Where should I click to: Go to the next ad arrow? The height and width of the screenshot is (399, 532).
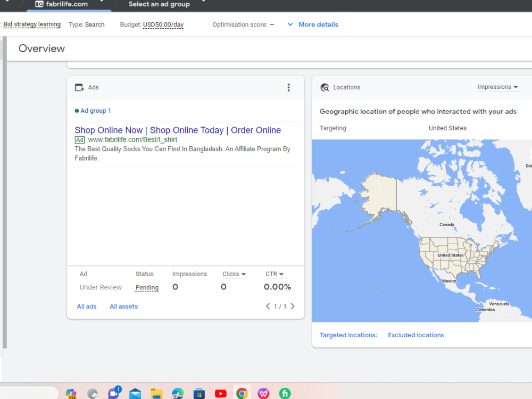(293, 306)
